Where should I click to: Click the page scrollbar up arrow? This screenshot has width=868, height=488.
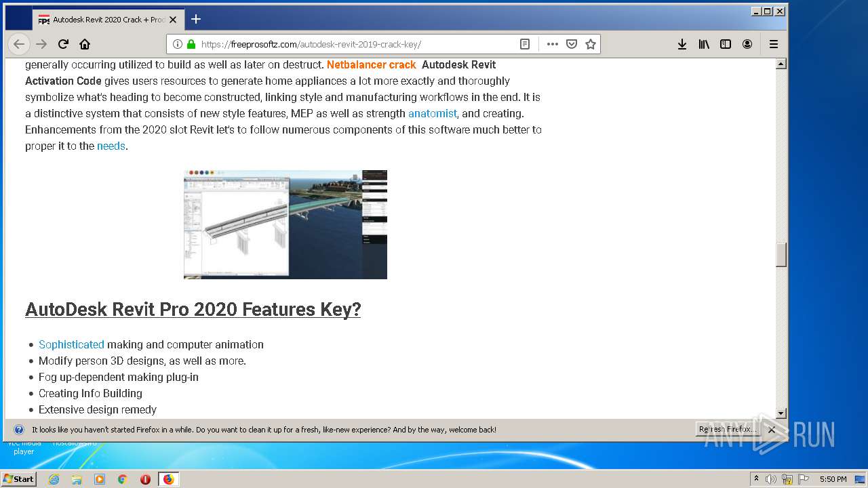tap(781, 64)
